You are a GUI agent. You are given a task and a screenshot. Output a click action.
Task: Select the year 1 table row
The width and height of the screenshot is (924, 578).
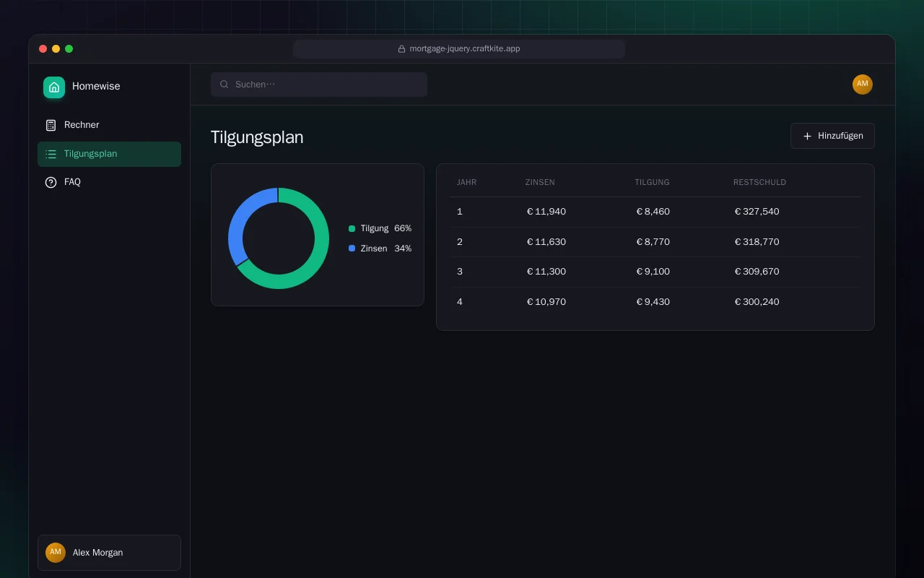(655, 212)
